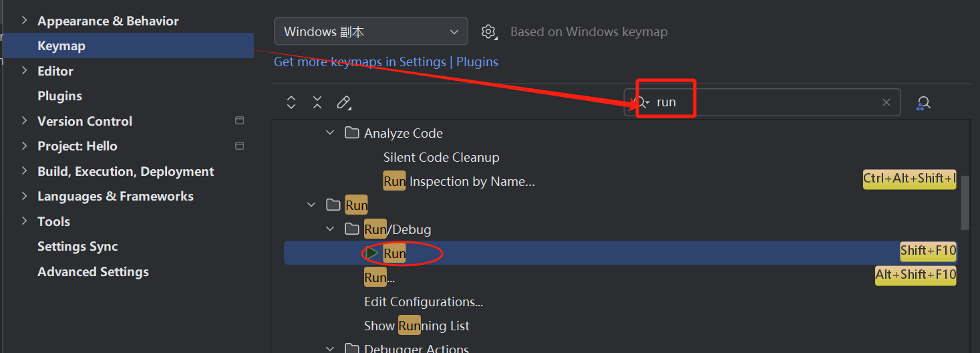Open Version Control settings page
Image resolution: width=980 pixels, height=353 pixels.
[x=85, y=121]
